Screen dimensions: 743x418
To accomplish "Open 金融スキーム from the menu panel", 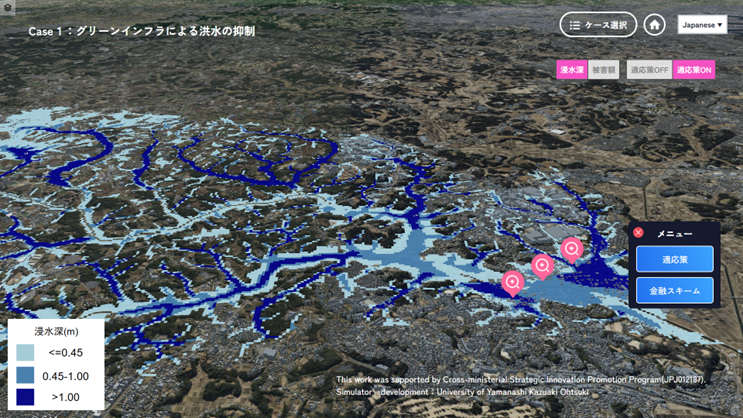I will point(675,291).
